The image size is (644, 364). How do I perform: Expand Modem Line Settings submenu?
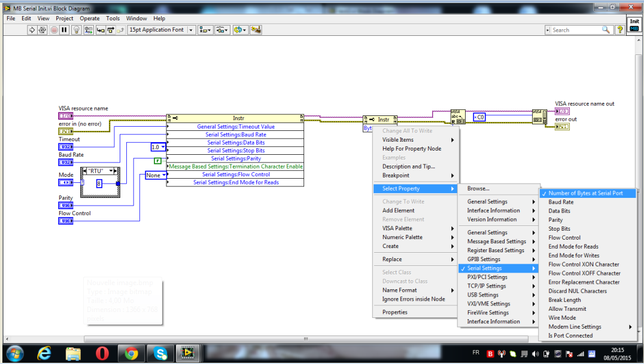[x=588, y=327]
